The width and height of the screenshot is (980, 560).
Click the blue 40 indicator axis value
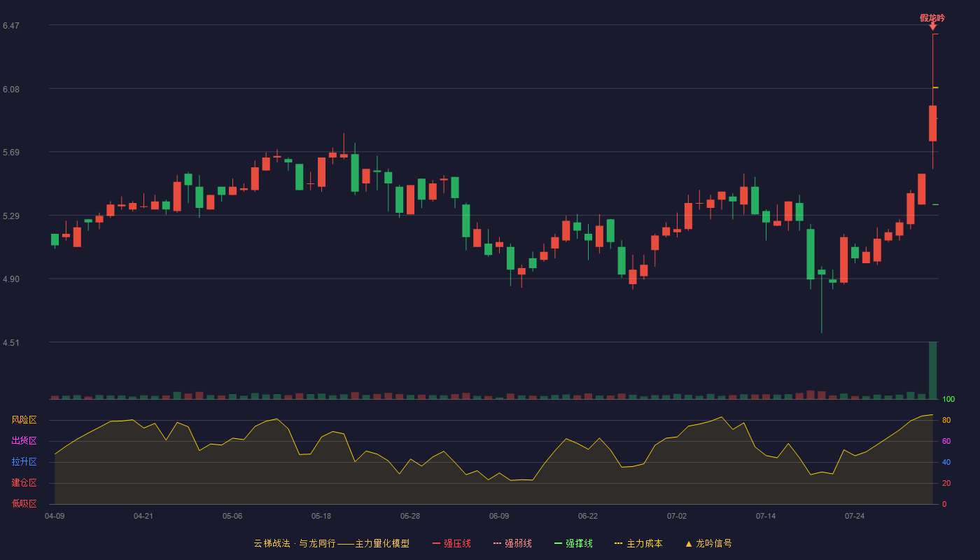(x=946, y=462)
